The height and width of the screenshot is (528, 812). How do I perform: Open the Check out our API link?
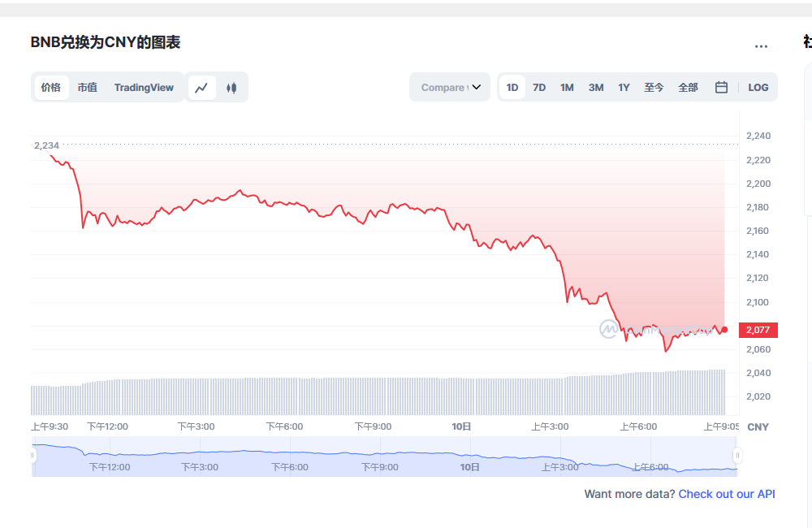pos(727,494)
